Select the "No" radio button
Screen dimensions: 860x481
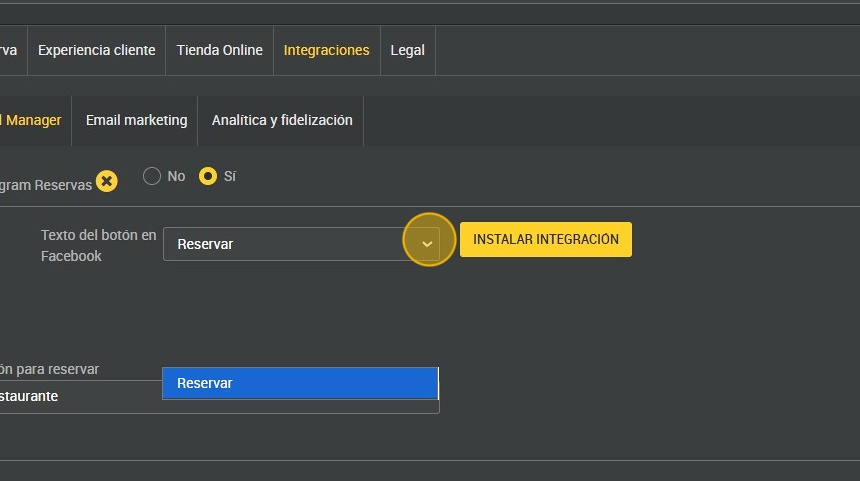(x=152, y=176)
